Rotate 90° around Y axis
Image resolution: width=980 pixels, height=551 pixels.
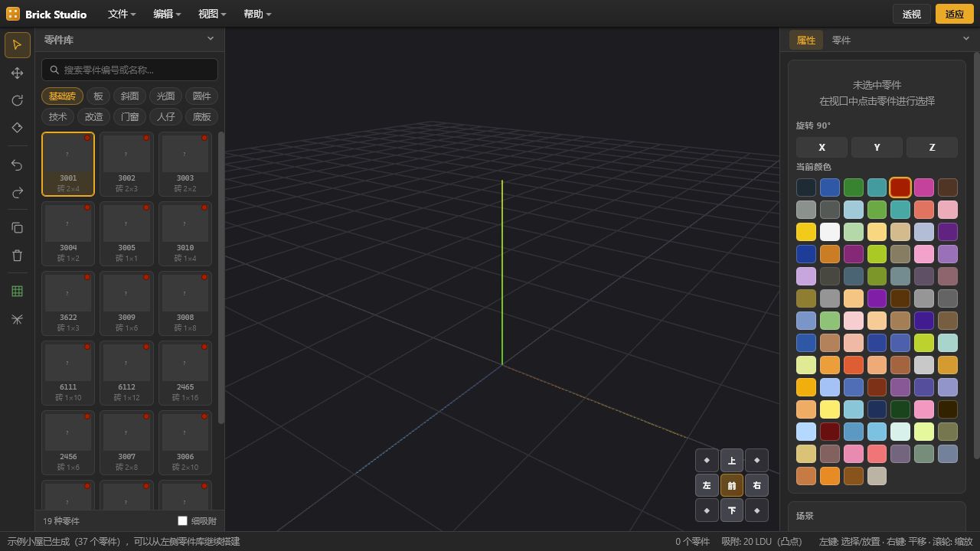click(x=877, y=147)
